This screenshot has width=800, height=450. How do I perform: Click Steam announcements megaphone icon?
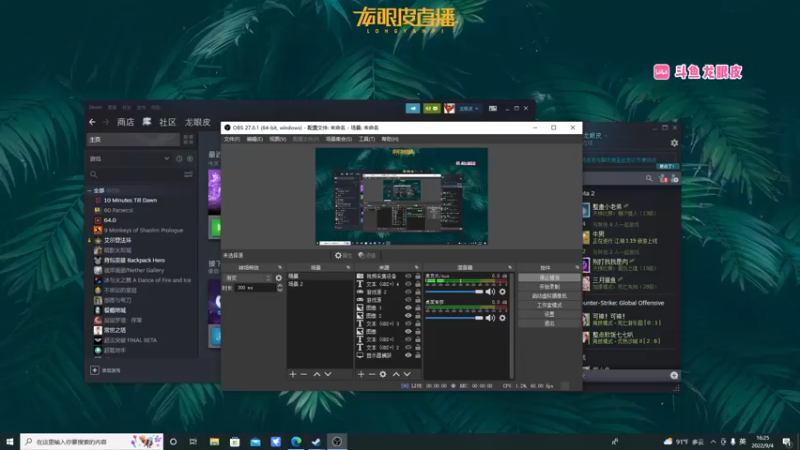[413, 108]
